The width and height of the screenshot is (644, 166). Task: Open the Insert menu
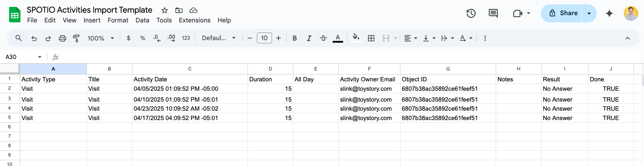(x=92, y=20)
